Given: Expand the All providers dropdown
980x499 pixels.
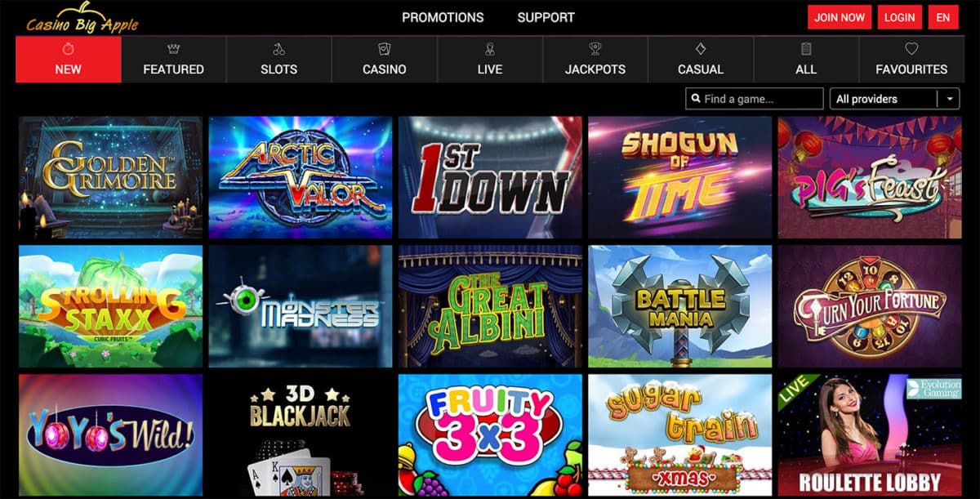Looking at the screenshot, I should [894, 99].
